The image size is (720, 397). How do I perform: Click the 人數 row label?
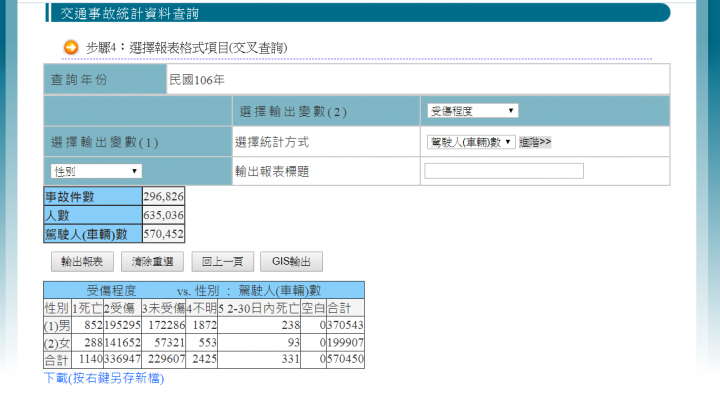93,215
